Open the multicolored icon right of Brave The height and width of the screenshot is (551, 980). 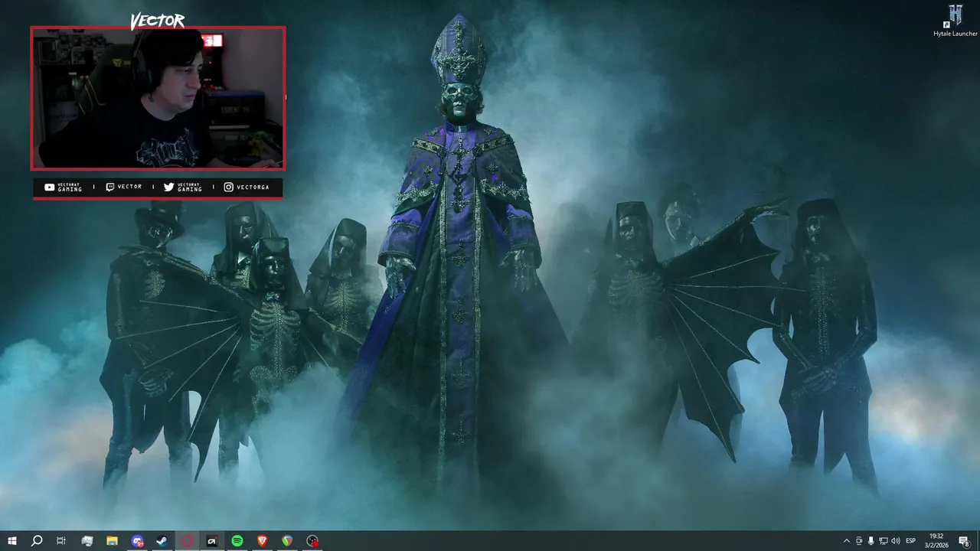click(287, 541)
